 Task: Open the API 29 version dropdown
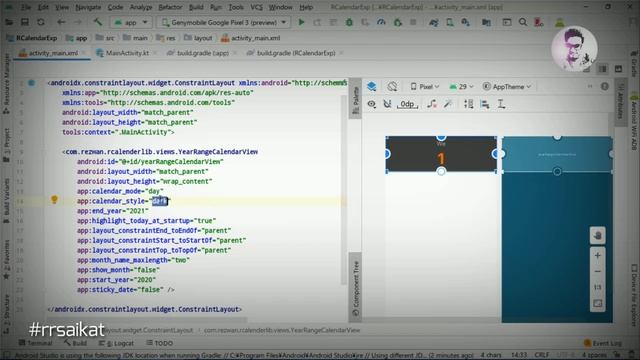462,87
